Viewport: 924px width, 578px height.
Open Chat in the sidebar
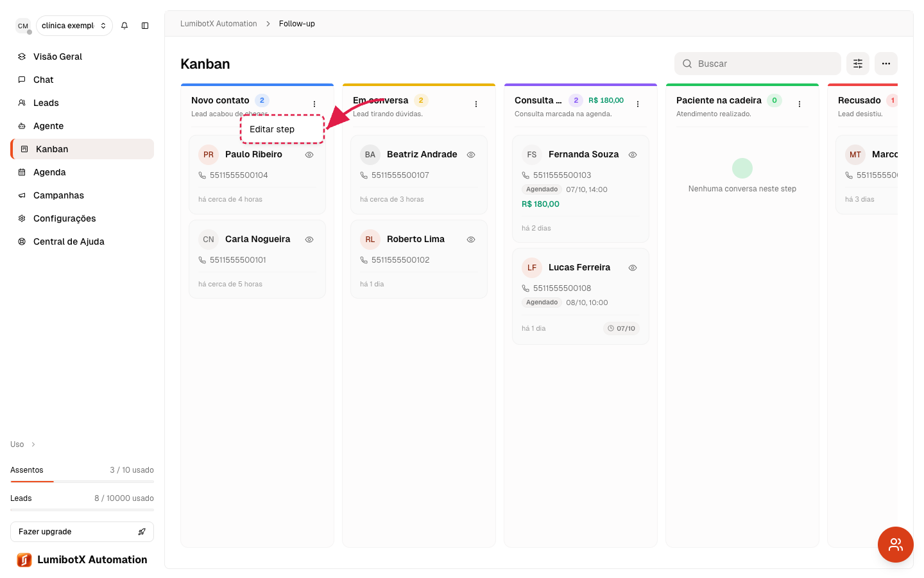[82, 80]
